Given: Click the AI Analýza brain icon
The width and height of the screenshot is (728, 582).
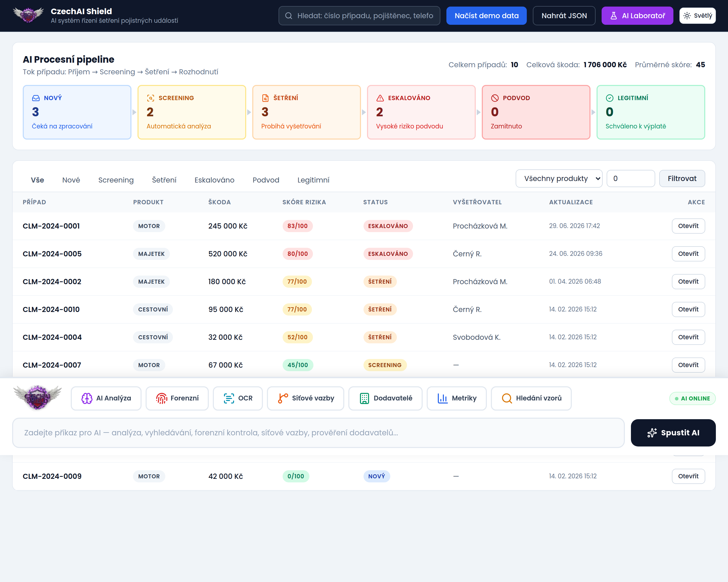Looking at the screenshot, I should click(x=87, y=398).
